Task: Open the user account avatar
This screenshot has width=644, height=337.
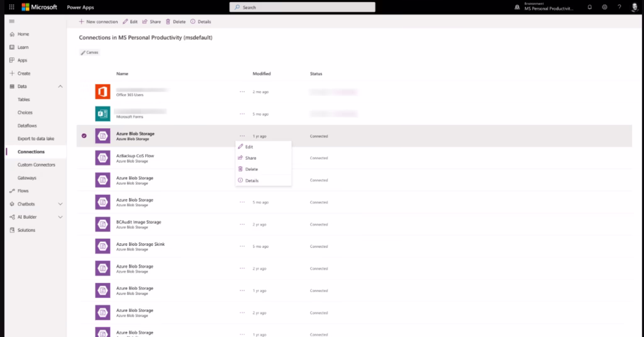Action: pos(635,7)
